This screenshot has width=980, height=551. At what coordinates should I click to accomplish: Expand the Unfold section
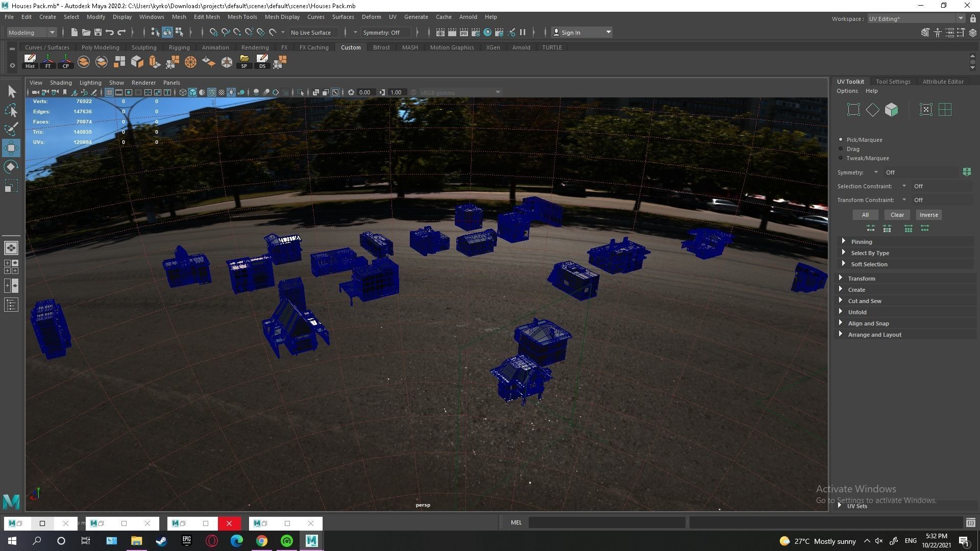coord(857,312)
